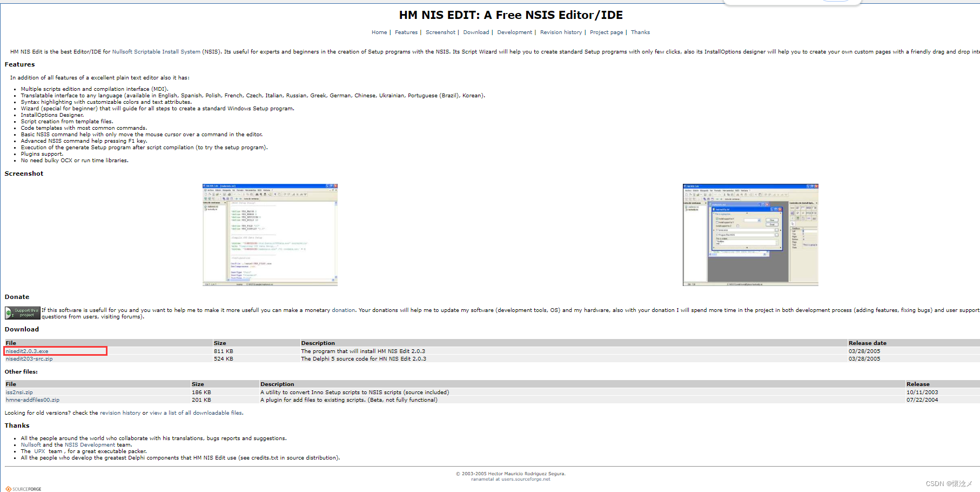Open the script editor screenshot thumbnail
Viewport: 980px width, 492px height.
coord(270,235)
